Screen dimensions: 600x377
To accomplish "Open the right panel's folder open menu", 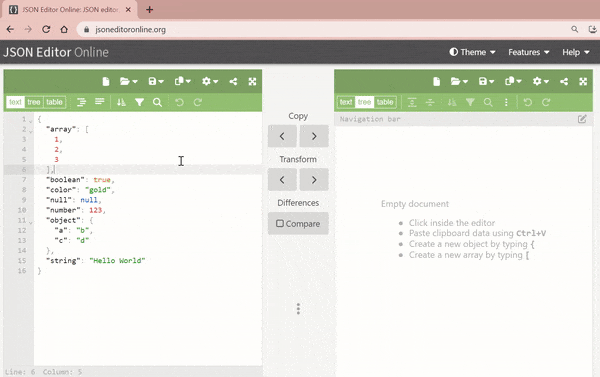I will [459, 82].
